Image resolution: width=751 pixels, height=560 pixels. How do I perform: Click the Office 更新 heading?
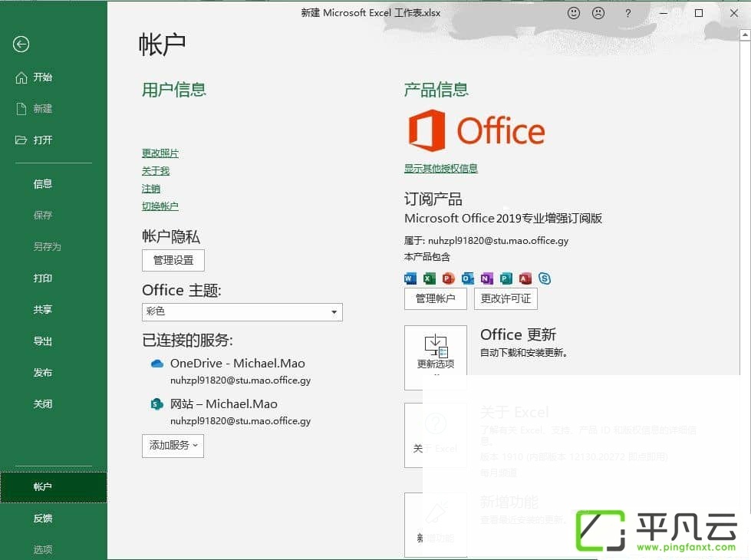point(518,334)
